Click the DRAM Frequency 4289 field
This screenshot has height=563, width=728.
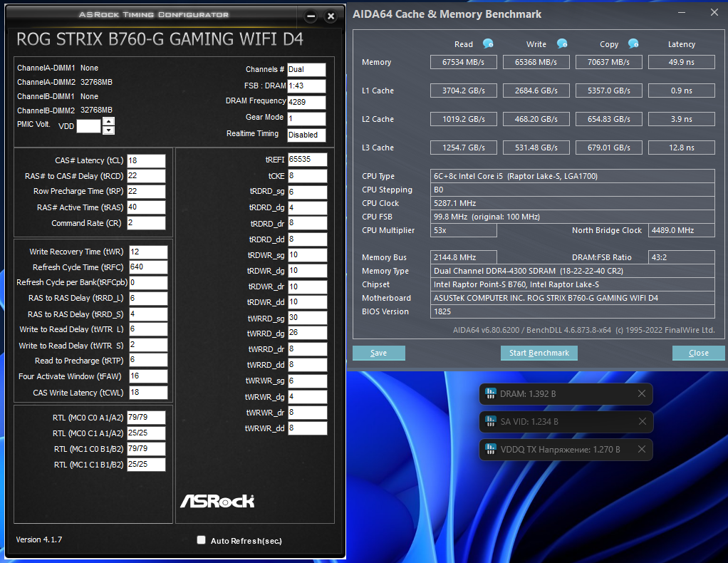click(x=306, y=102)
